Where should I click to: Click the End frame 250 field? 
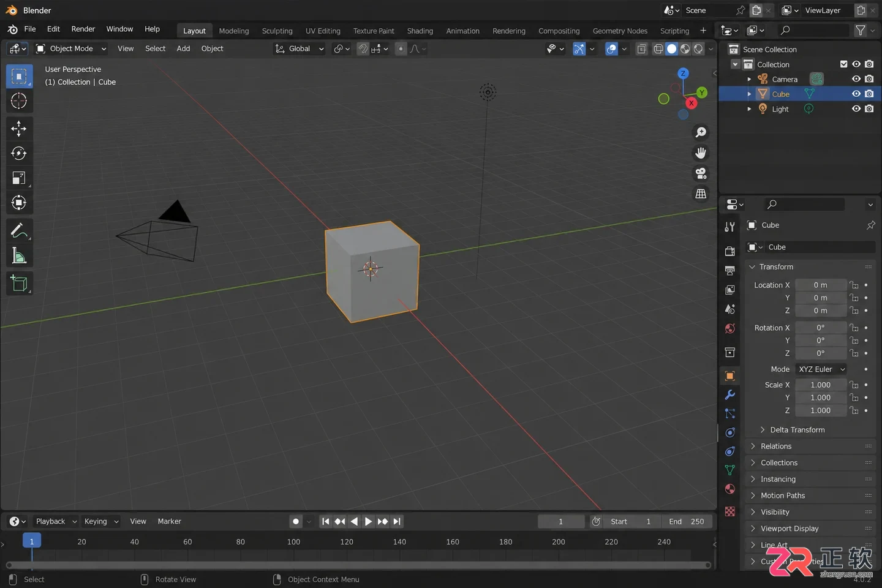click(687, 521)
